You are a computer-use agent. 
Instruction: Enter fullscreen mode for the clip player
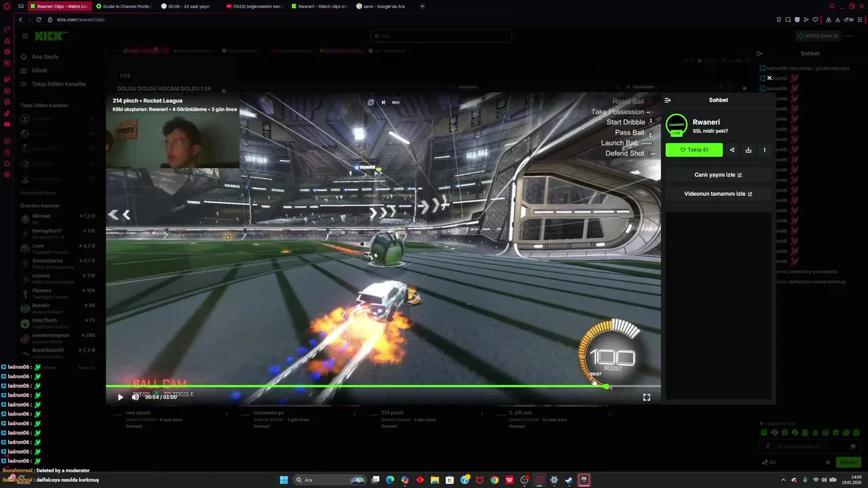(646, 397)
